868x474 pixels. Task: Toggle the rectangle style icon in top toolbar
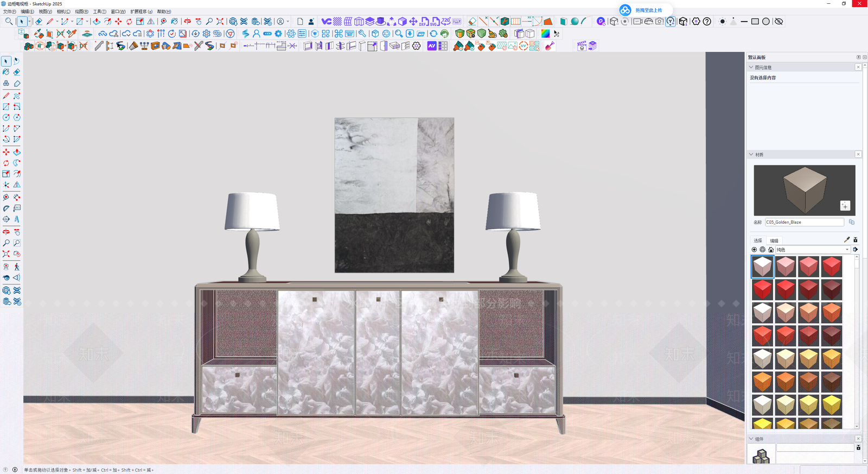point(755,21)
